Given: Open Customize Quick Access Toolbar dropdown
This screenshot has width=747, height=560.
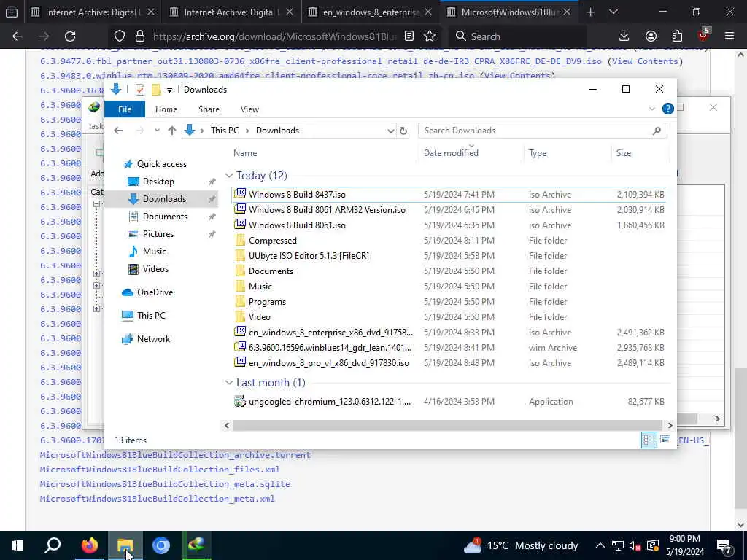Looking at the screenshot, I should [169, 90].
